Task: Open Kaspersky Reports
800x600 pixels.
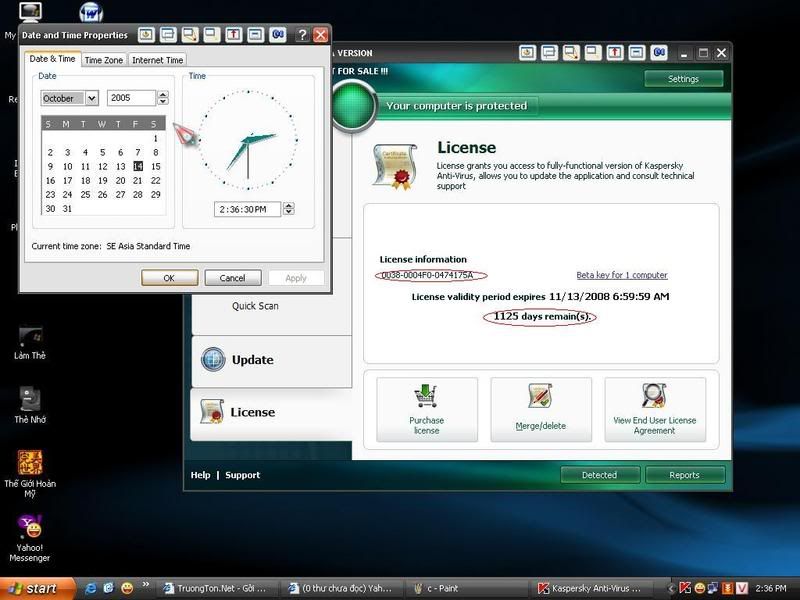Action: (x=685, y=475)
